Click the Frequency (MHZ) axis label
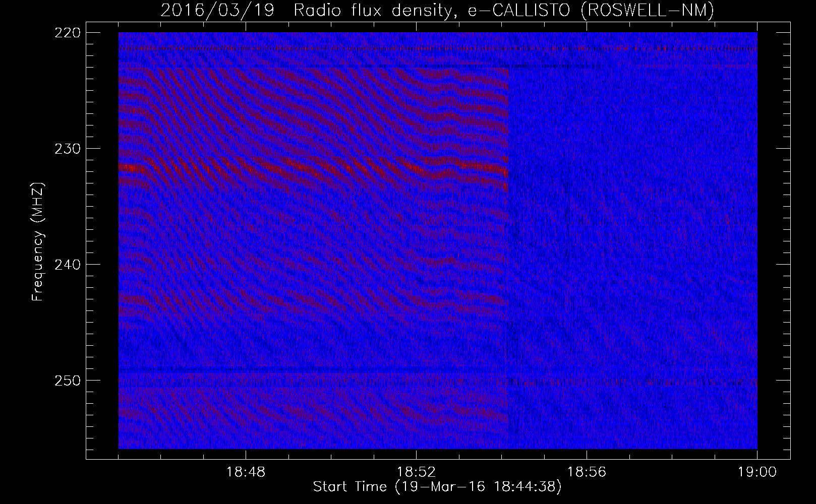 (38, 242)
